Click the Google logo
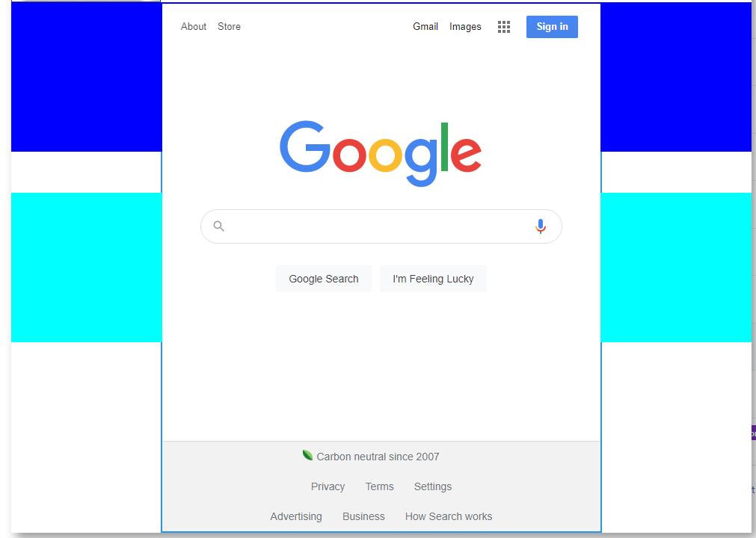The height and width of the screenshot is (538, 756). click(381, 153)
